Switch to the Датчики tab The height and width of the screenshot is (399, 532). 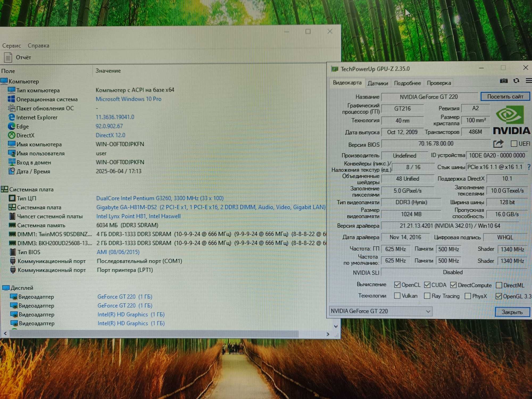tap(378, 83)
